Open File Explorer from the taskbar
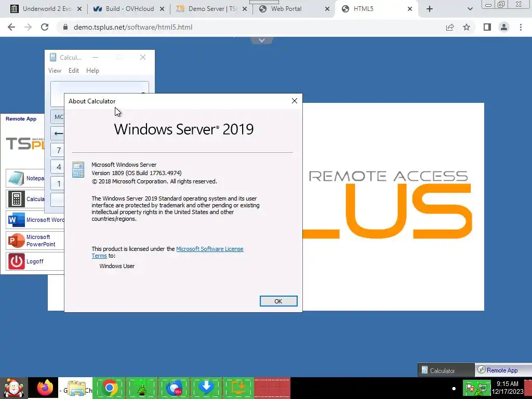Image resolution: width=532 pixels, height=399 pixels. coord(76,388)
